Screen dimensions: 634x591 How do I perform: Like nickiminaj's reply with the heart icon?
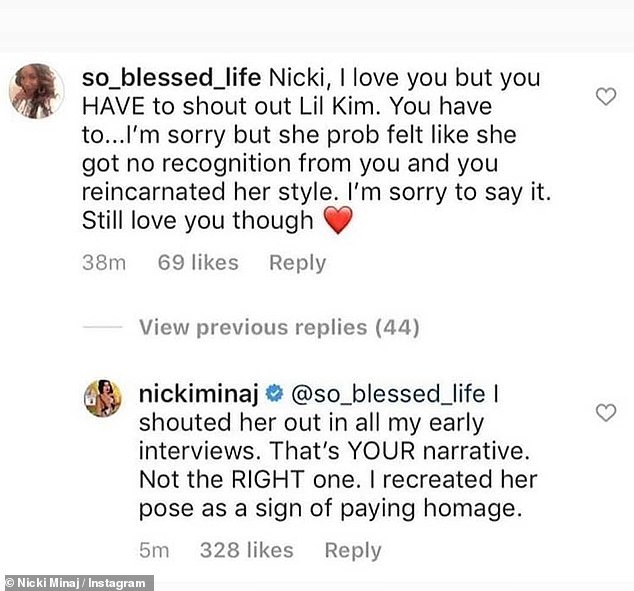[x=606, y=412]
